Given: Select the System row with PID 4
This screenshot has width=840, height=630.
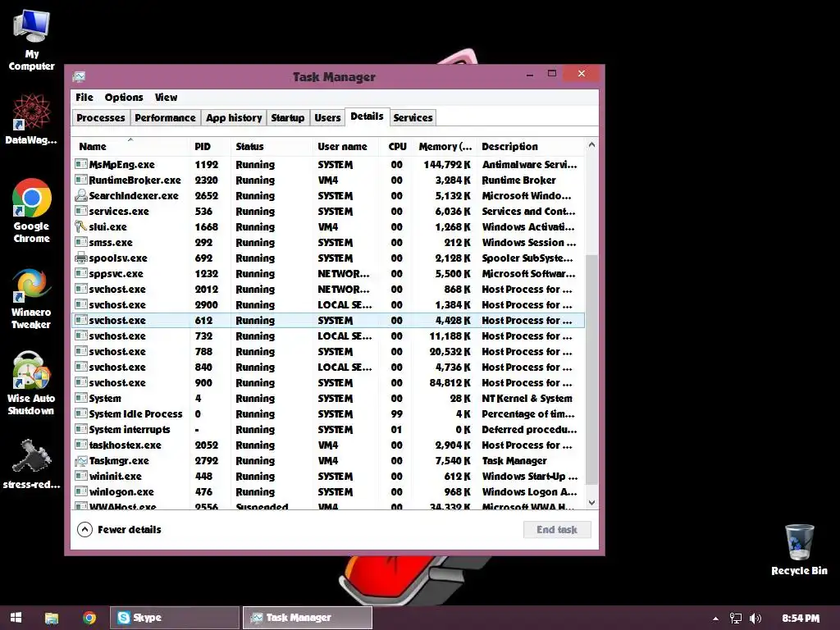Looking at the screenshot, I should coord(328,398).
